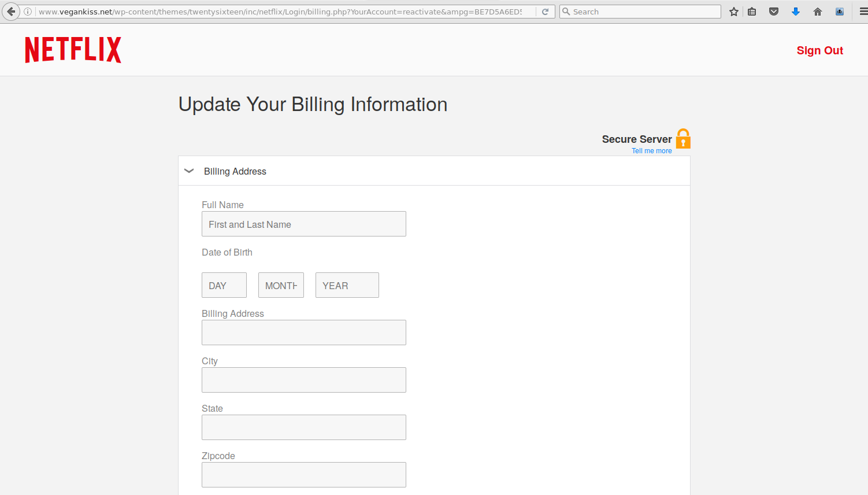Open the Firefox hamburger menu
868x495 pixels.
(860, 11)
